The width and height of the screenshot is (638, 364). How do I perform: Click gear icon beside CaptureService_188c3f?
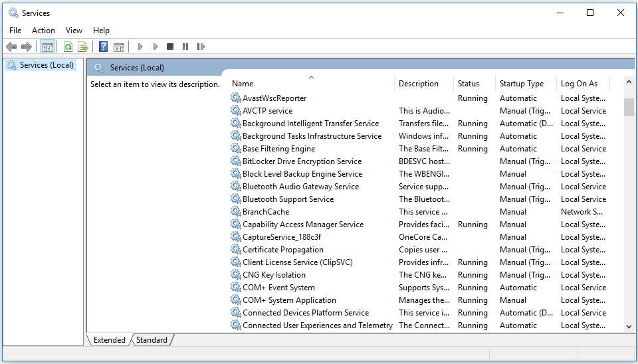[235, 236]
